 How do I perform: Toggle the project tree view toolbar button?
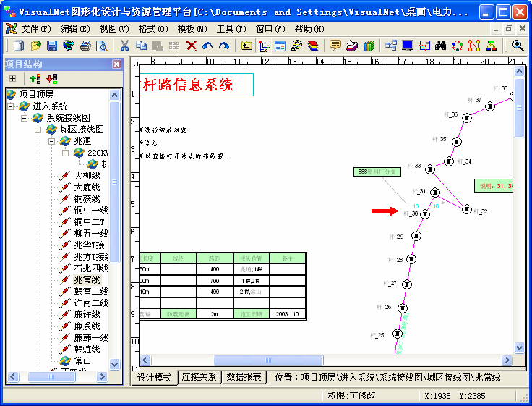pyautogui.click(x=263, y=46)
